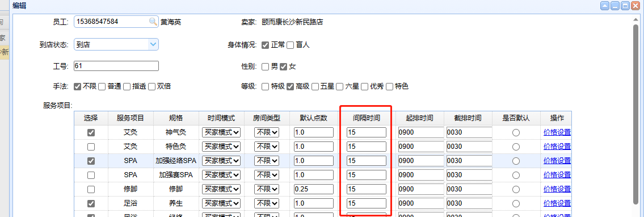Open 价格设置 link for 特色灸
Image resolution: width=644 pixels, height=217 pixels.
click(557, 147)
